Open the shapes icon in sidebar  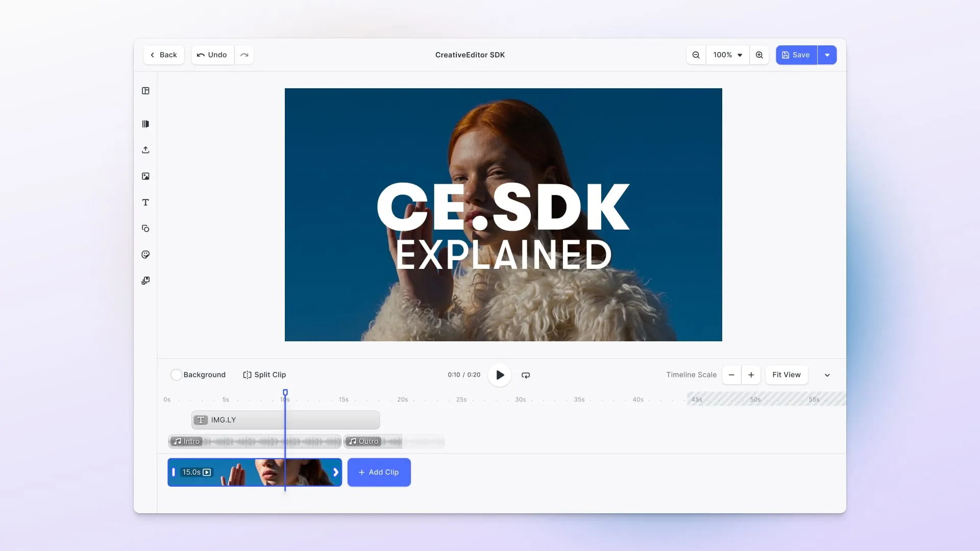(145, 229)
